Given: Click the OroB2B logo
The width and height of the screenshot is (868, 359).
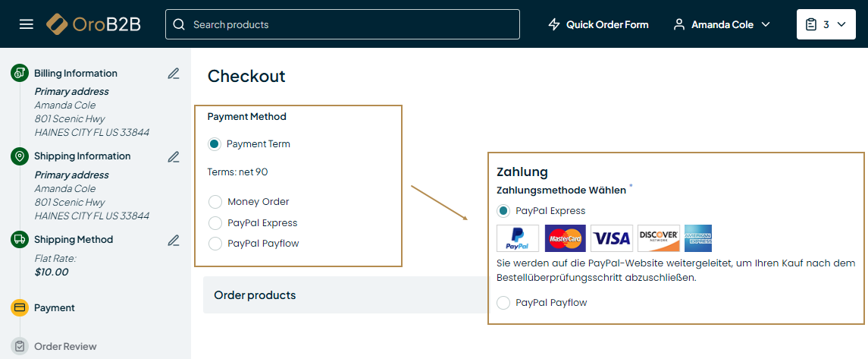Looking at the screenshot, I should [93, 24].
